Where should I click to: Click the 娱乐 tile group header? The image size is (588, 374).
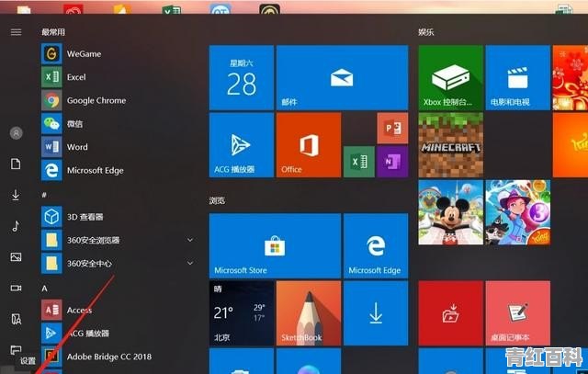426,32
